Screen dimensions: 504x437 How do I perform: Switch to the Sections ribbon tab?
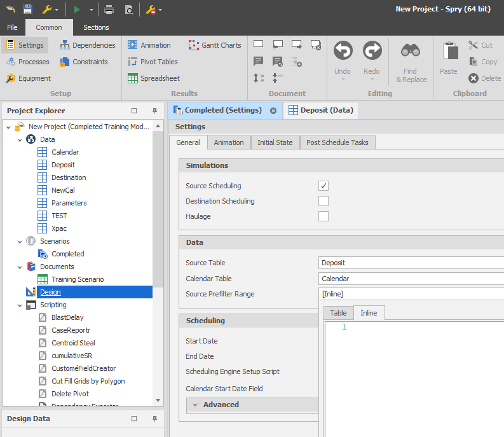click(x=96, y=27)
